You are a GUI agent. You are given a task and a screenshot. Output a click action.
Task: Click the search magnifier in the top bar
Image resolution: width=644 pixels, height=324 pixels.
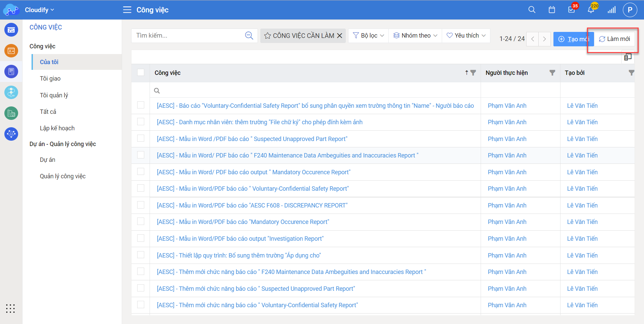[x=532, y=10]
